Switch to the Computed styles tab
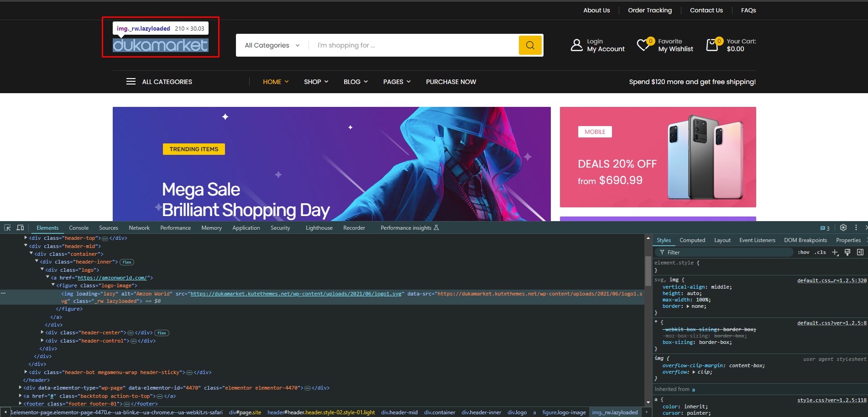 pos(692,240)
